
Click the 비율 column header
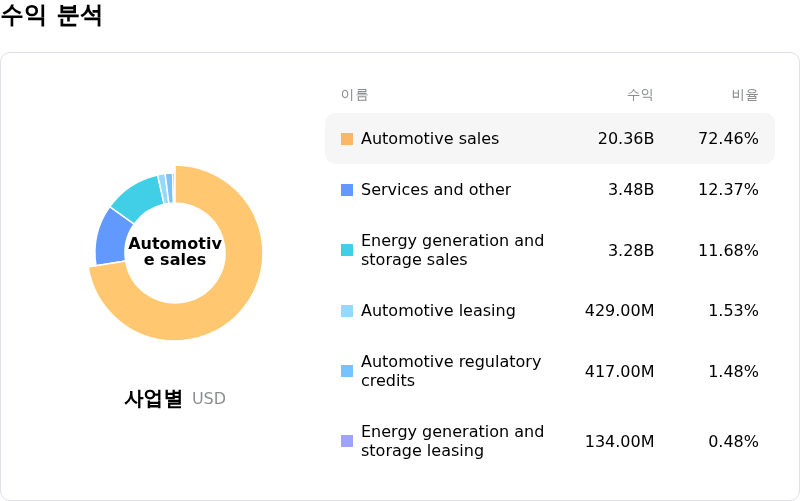point(745,94)
